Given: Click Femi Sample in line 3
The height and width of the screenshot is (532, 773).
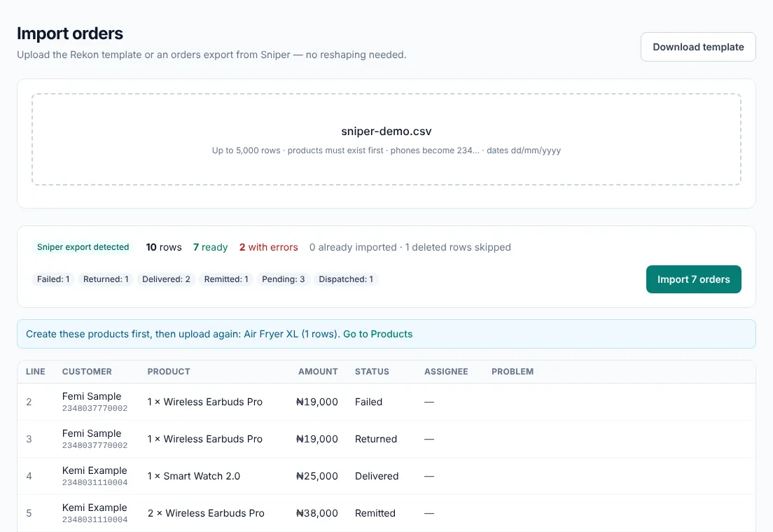Looking at the screenshot, I should (x=92, y=433).
